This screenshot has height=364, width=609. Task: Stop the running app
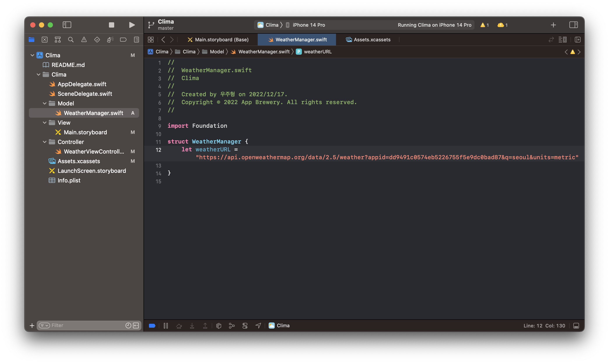click(x=111, y=25)
